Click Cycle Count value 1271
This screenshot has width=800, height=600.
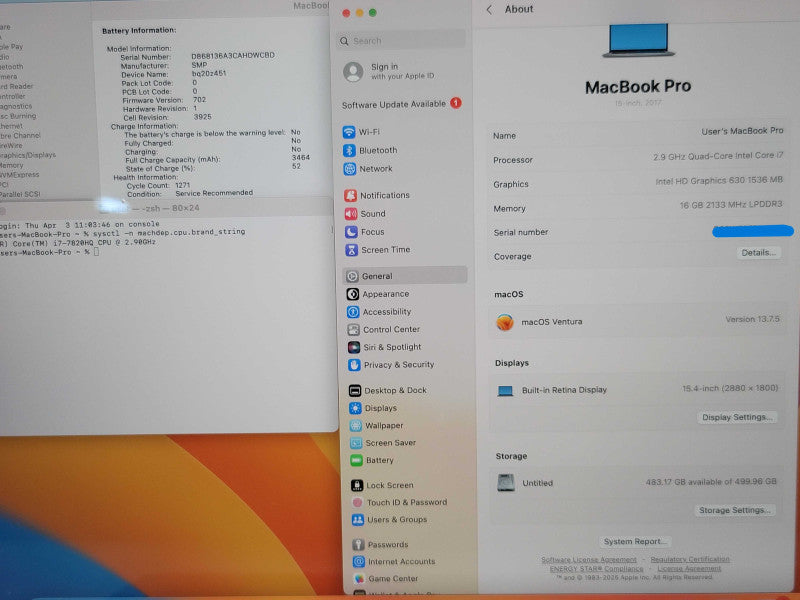183,185
